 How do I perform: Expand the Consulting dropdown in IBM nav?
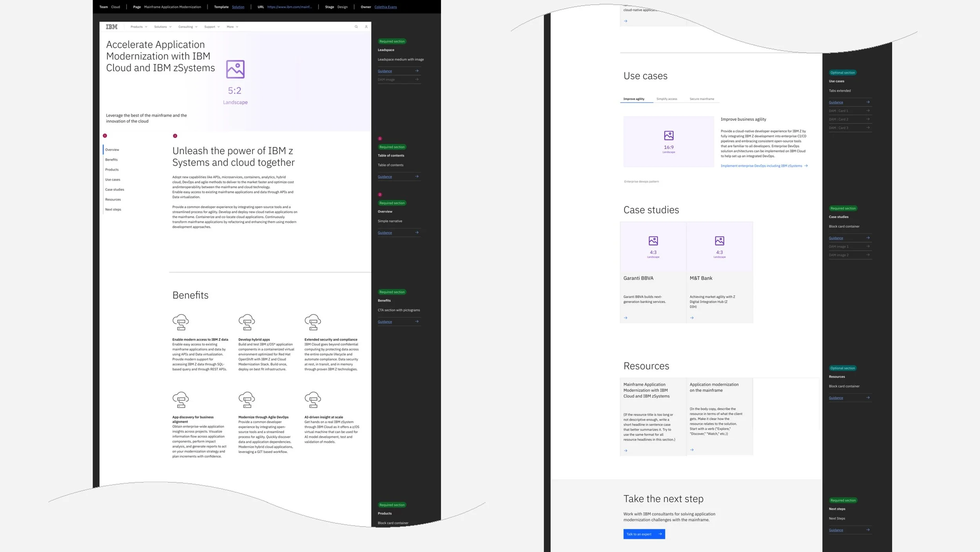188,27
